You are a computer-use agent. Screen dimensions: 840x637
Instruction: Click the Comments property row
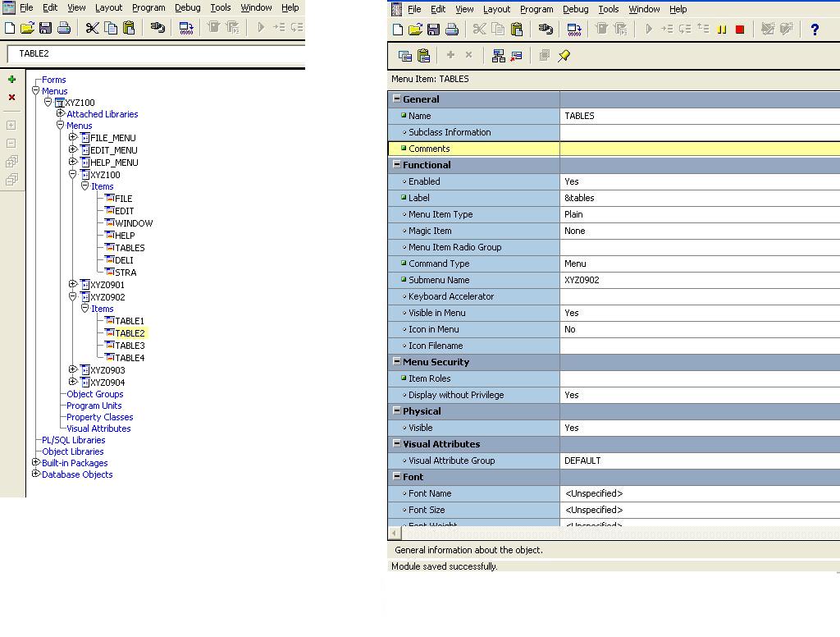(614, 149)
